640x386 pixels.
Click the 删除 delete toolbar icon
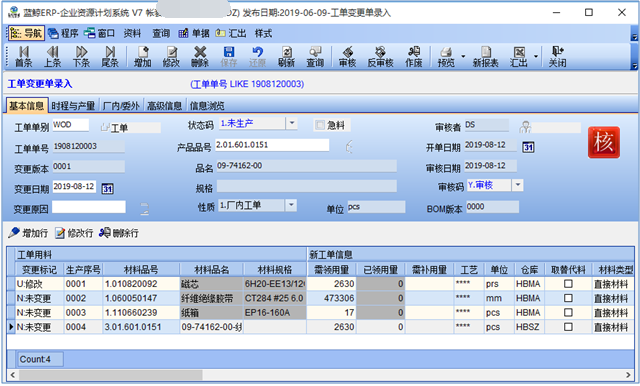[200, 56]
